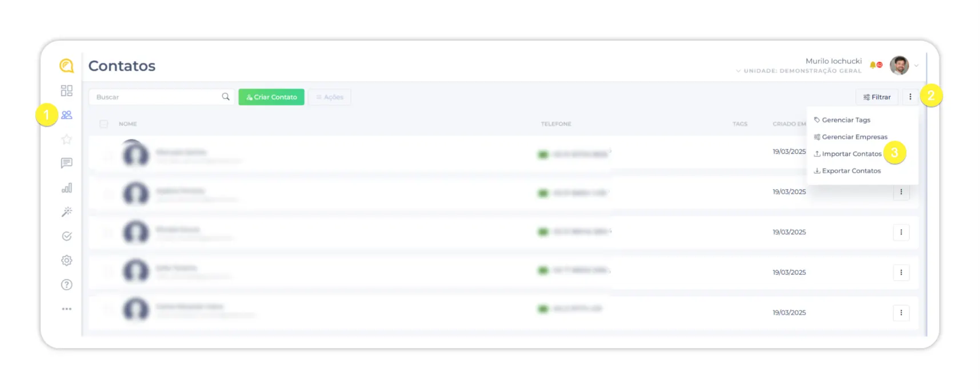Open the three-dot options menu beside Filtrar
The width and height of the screenshot is (980, 389).
[910, 97]
